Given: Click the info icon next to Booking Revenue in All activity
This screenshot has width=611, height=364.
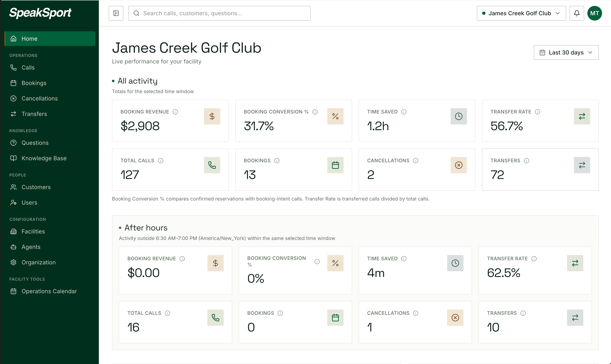Looking at the screenshot, I should tap(175, 112).
